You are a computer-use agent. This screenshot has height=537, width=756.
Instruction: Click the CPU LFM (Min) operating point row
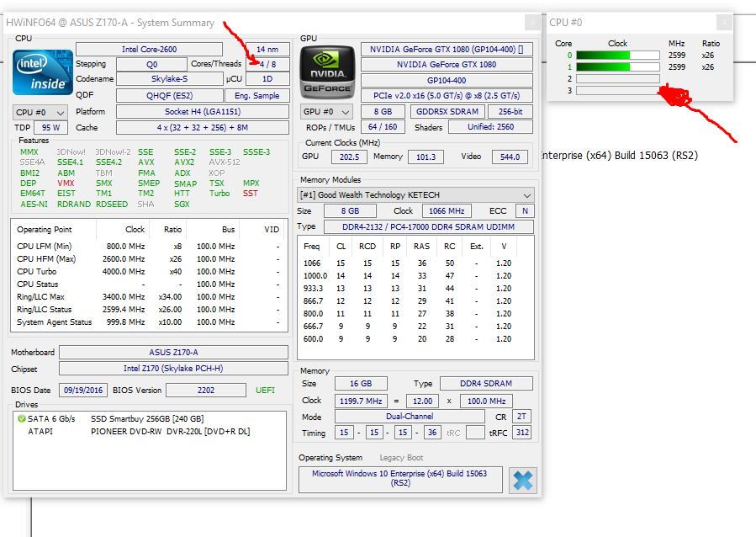coord(149,246)
